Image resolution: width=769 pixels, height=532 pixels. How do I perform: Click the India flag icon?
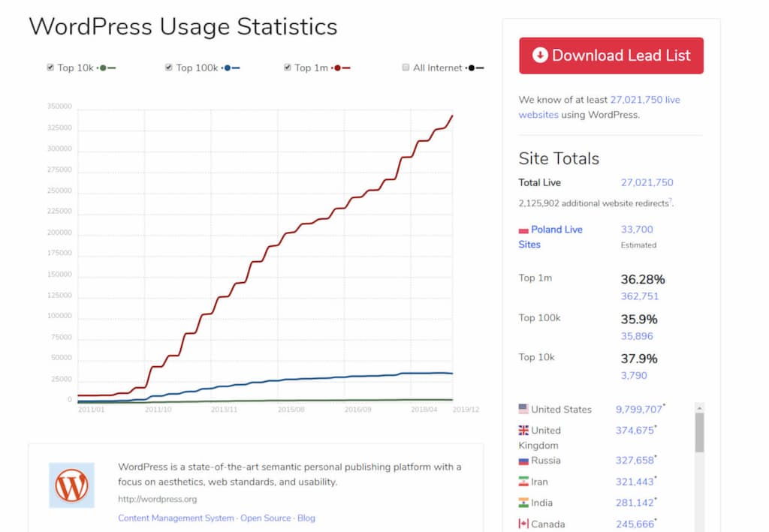point(523,503)
